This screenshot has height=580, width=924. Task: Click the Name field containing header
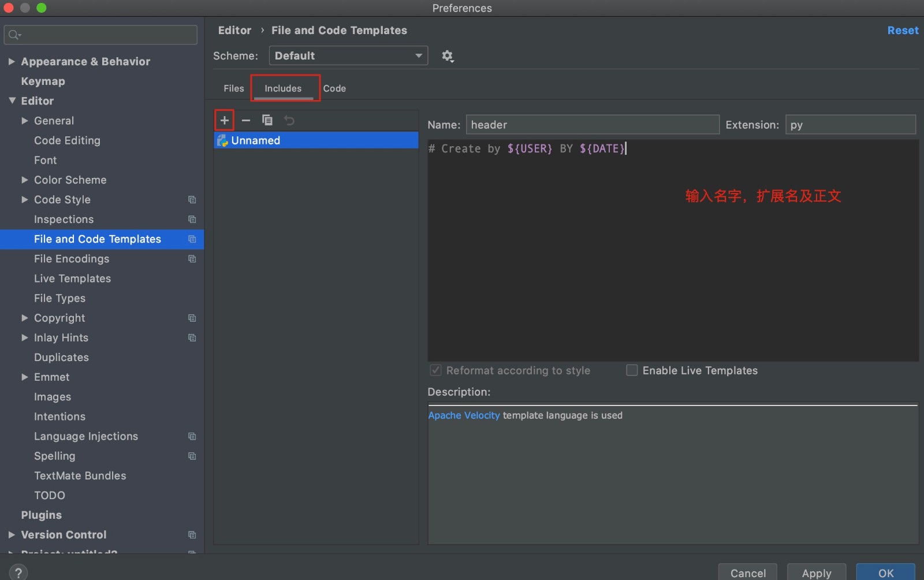593,125
